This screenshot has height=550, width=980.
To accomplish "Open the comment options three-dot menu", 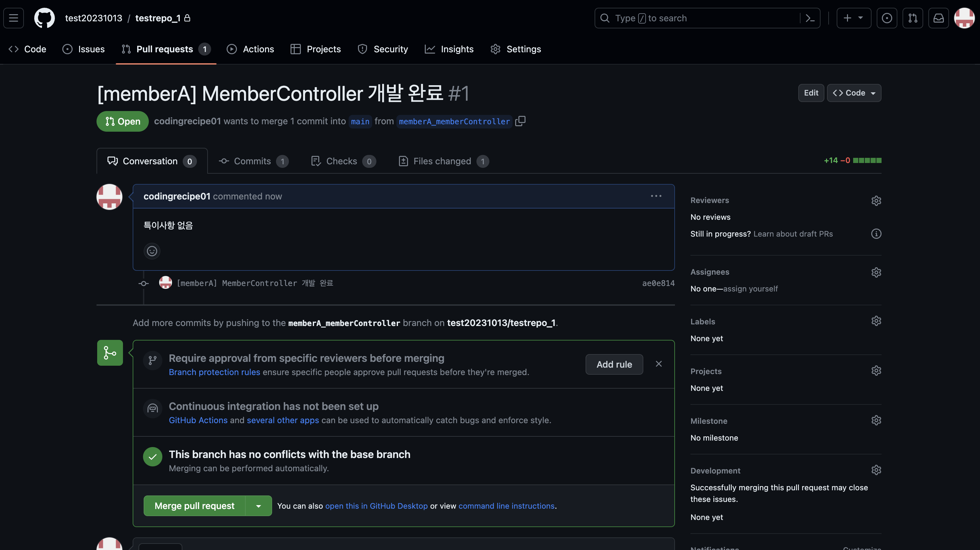I will [x=656, y=196].
